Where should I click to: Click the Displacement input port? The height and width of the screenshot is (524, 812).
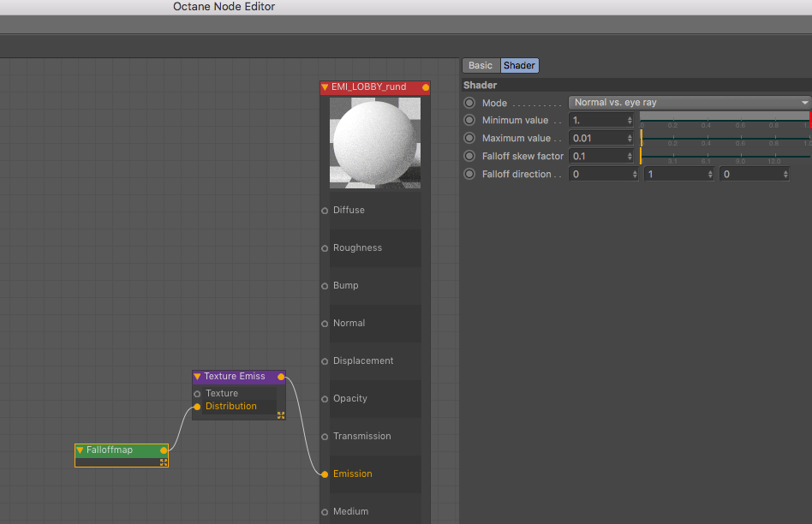point(325,361)
